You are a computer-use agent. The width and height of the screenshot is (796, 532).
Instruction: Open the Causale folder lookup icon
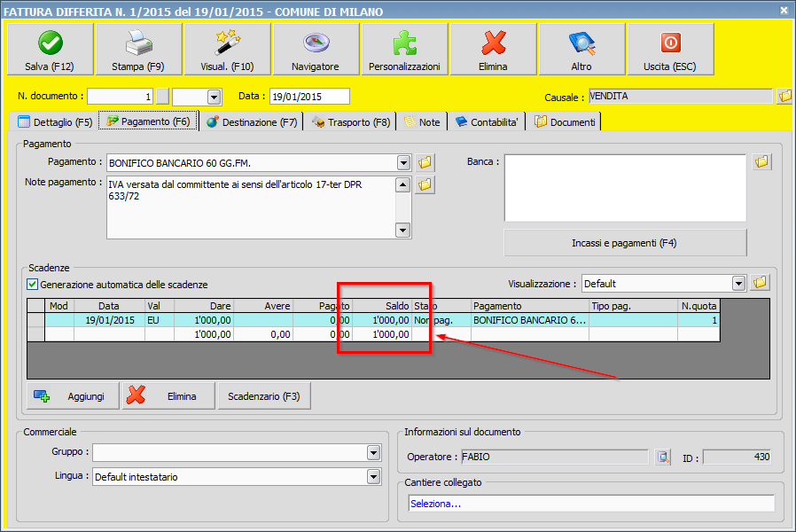point(784,96)
